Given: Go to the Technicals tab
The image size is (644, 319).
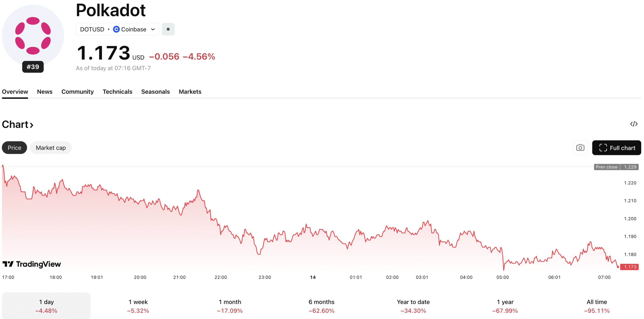Looking at the screenshot, I should (117, 92).
